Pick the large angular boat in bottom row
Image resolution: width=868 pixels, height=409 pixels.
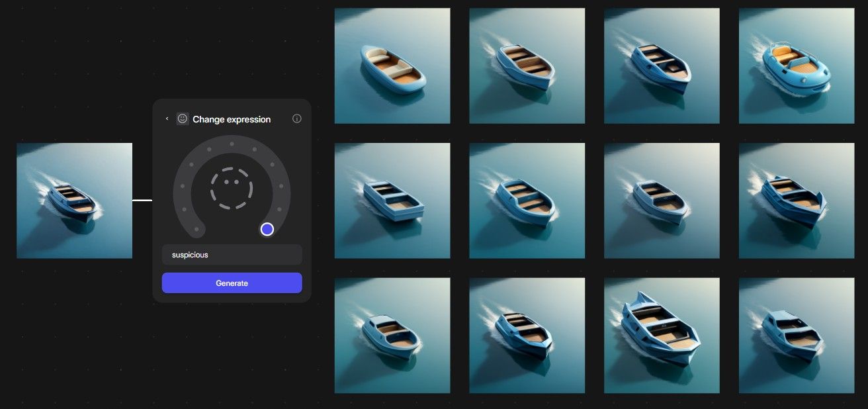pos(662,336)
